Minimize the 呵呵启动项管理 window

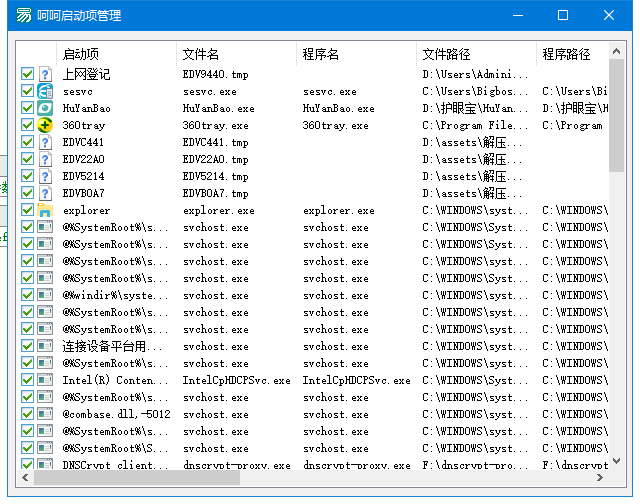point(518,16)
